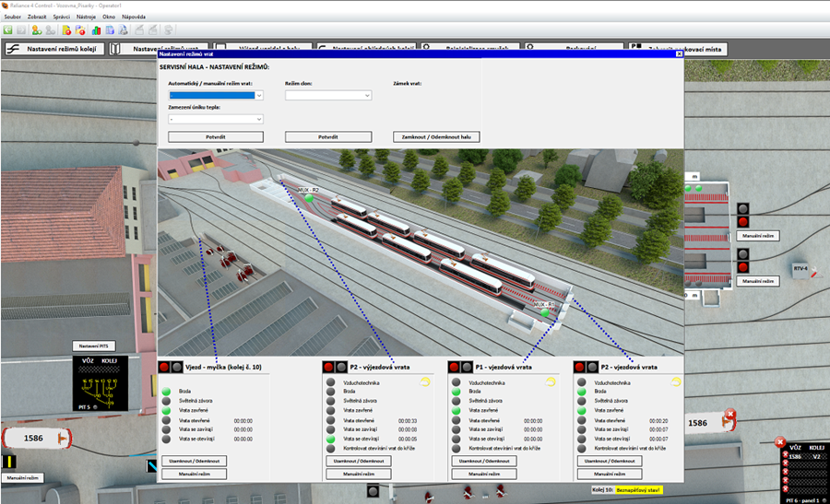The height and width of the screenshot is (504, 830).
Task: Click the red X icon near train 1586
Action: pyautogui.click(x=730, y=415)
